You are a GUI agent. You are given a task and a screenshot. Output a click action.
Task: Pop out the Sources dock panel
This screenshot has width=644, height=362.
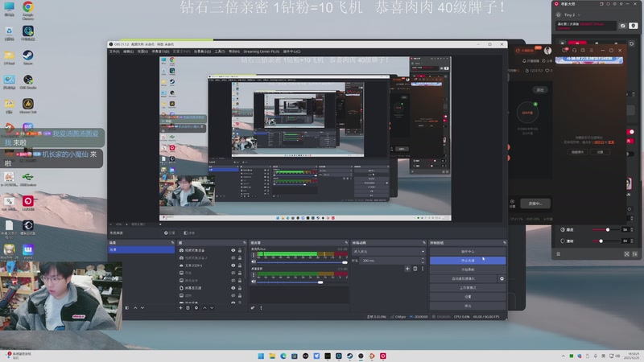tap(245, 243)
